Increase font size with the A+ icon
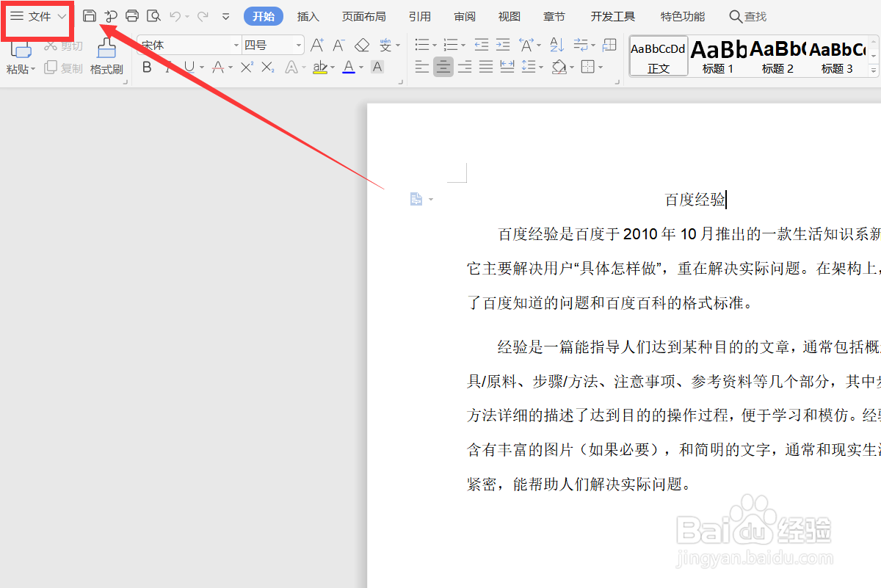Viewport: 881px width, 588px height. [316, 44]
